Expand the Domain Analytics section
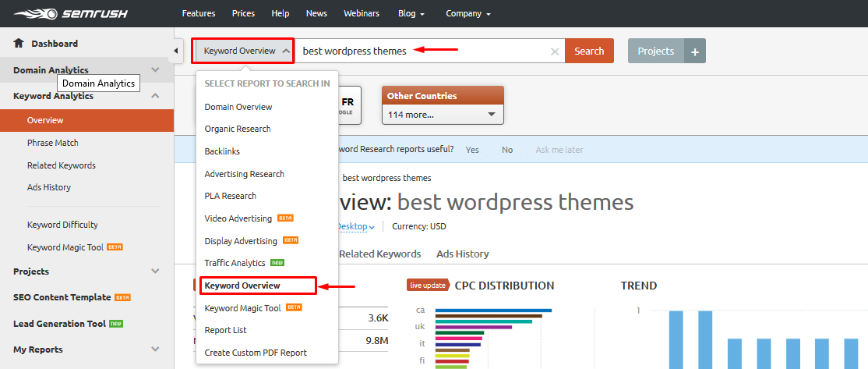Image resolution: width=868 pixels, height=369 pixels. click(156, 69)
